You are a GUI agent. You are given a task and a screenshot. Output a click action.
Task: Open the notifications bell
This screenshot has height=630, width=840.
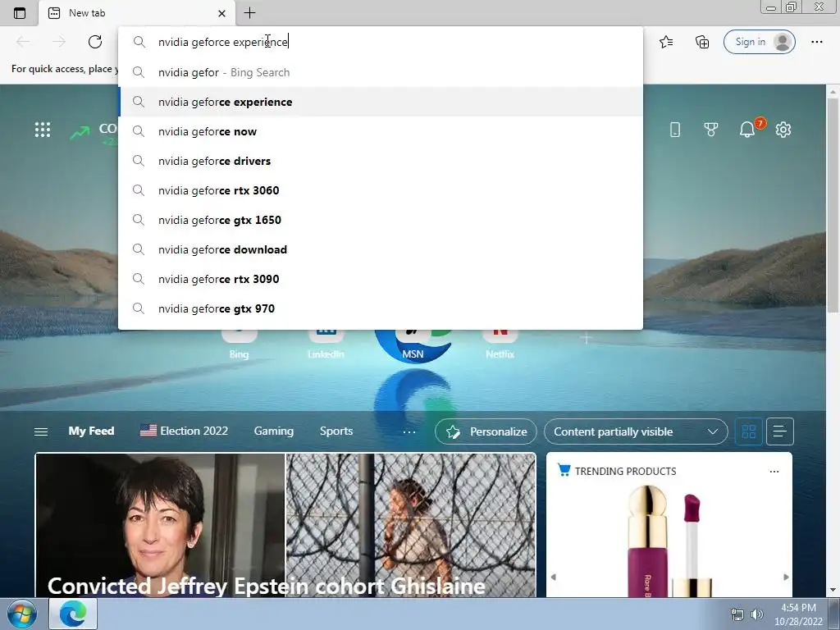(747, 130)
